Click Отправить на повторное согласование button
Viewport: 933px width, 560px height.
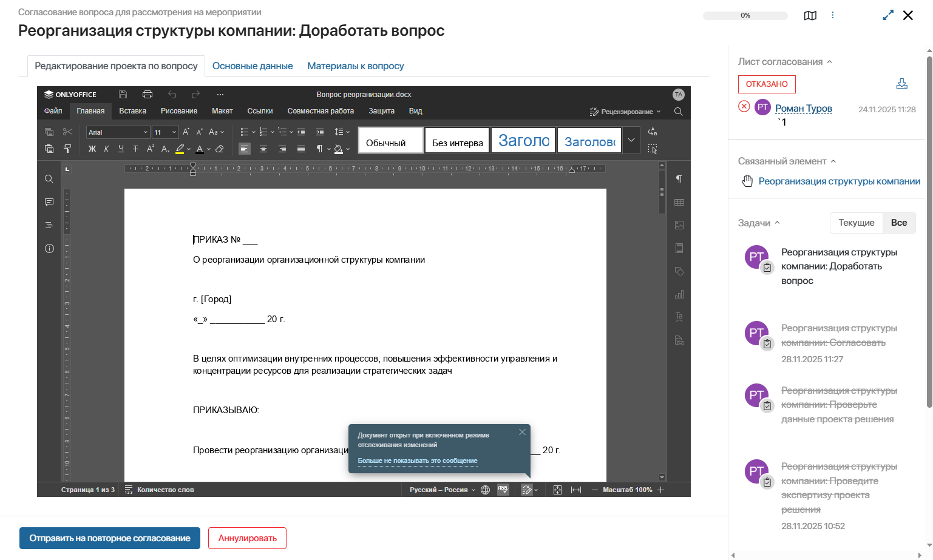point(110,538)
